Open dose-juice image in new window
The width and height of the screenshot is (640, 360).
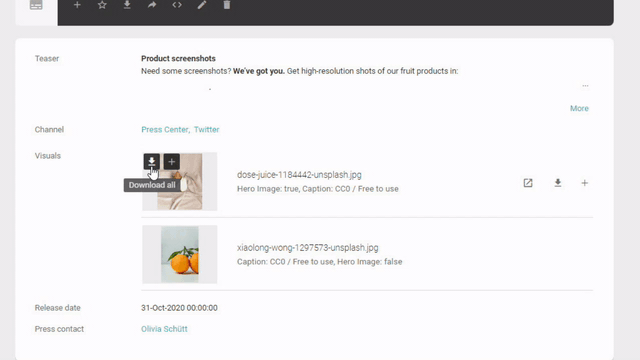pyautogui.click(x=528, y=183)
